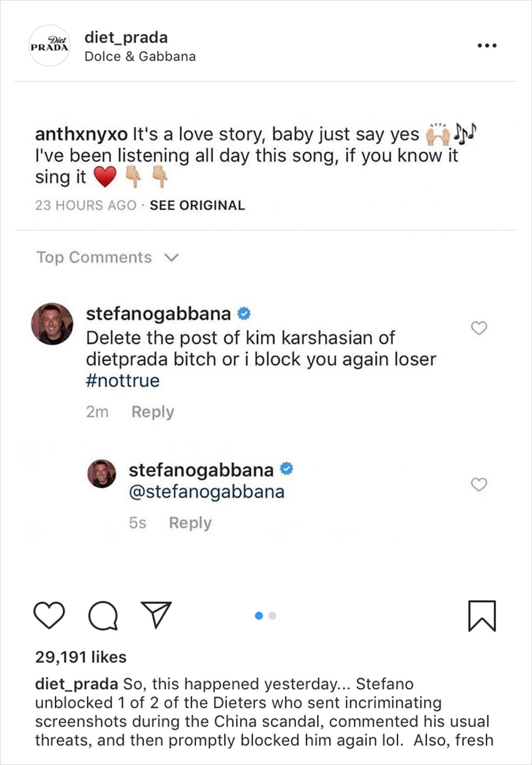Like the post with the heart icon
Viewport: 532px width, 765px height.
[x=49, y=616]
